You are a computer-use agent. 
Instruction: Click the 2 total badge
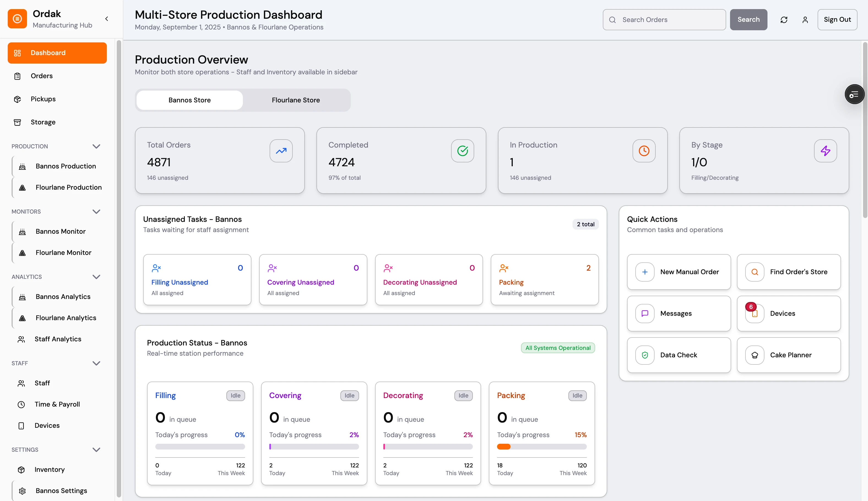tap(585, 224)
